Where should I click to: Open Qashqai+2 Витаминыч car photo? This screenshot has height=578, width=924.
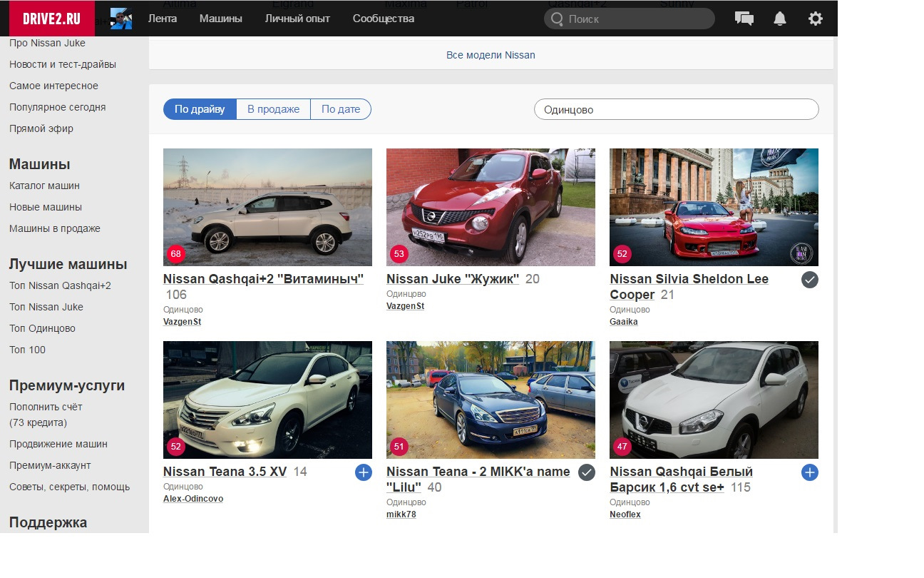click(267, 207)
